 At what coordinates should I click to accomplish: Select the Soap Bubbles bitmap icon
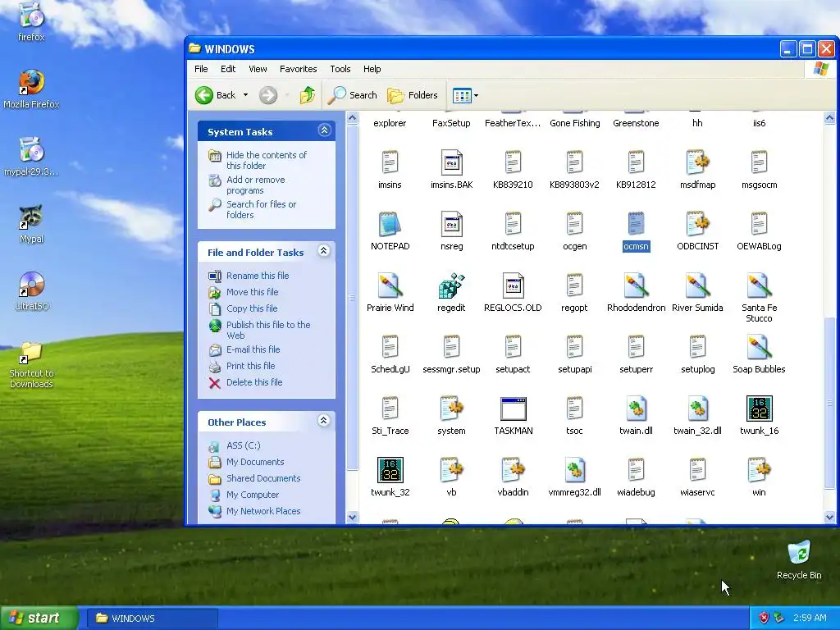click(x=759, y=347)
